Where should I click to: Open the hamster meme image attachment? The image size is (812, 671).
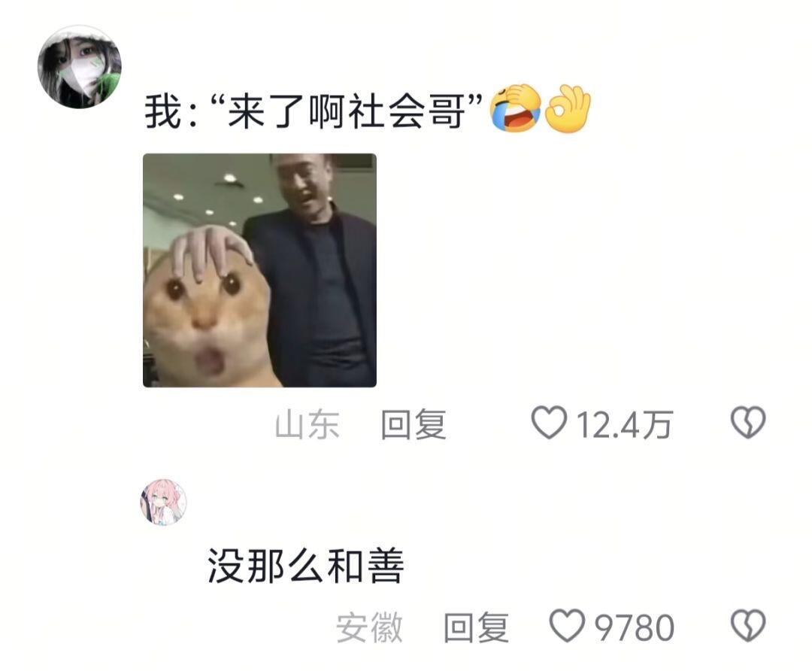coord(259,270)
